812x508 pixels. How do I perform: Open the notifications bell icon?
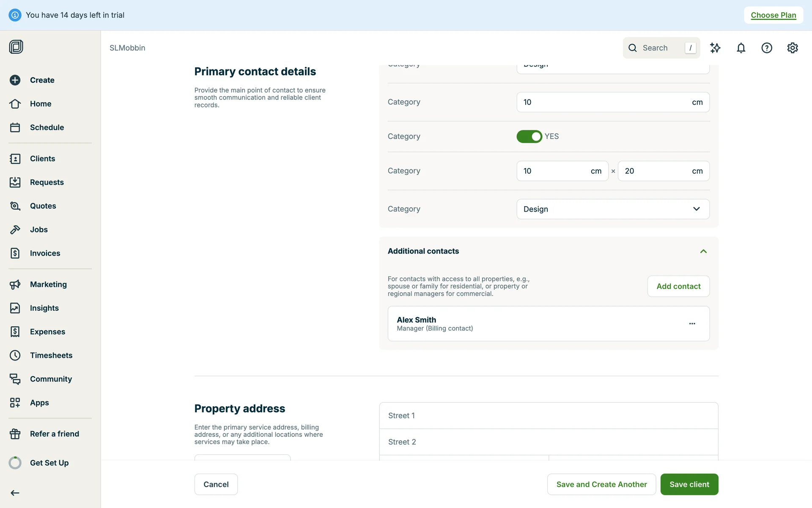pos(741,48)
